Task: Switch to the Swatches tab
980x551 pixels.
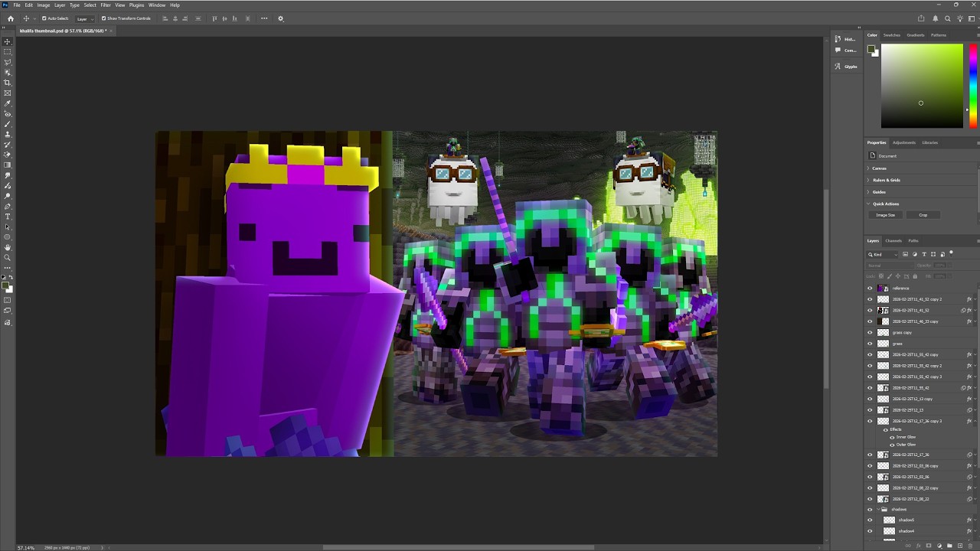Action: tap(892, 35)
